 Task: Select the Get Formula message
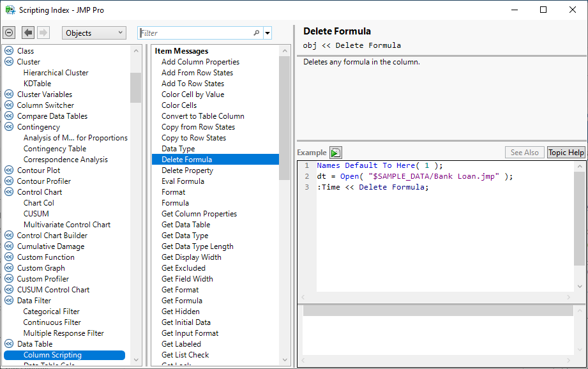[x=182, y=301]
